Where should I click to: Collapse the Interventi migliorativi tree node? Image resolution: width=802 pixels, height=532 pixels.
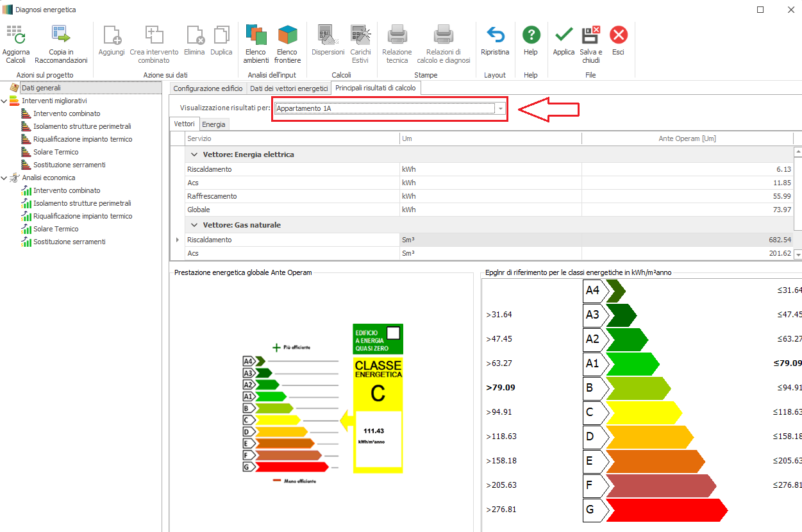coord(5,101)
